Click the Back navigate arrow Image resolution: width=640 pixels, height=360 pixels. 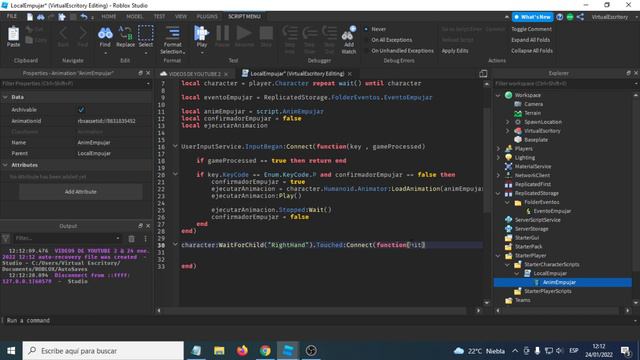(63, 33)
